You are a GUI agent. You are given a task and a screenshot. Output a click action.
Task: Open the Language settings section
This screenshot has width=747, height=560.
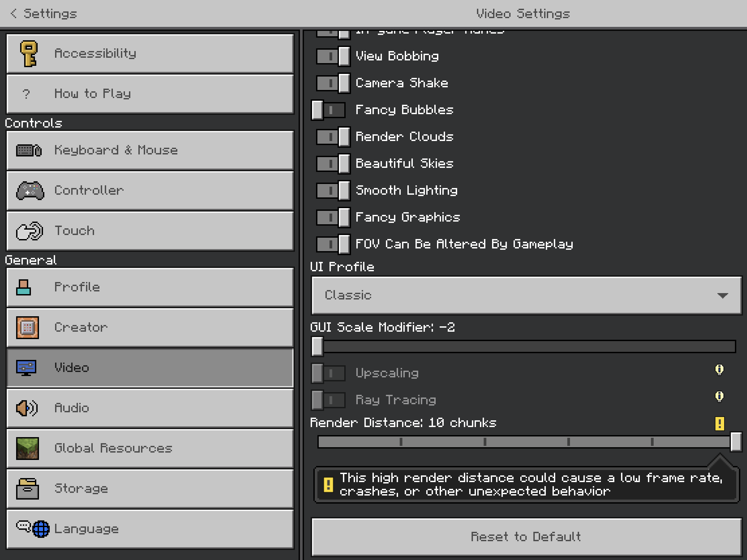(149, 529)
